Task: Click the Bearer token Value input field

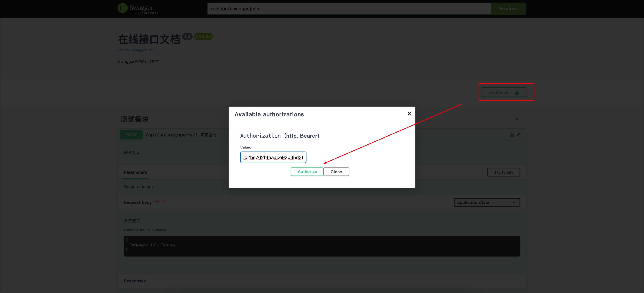Action: point(273,157)
